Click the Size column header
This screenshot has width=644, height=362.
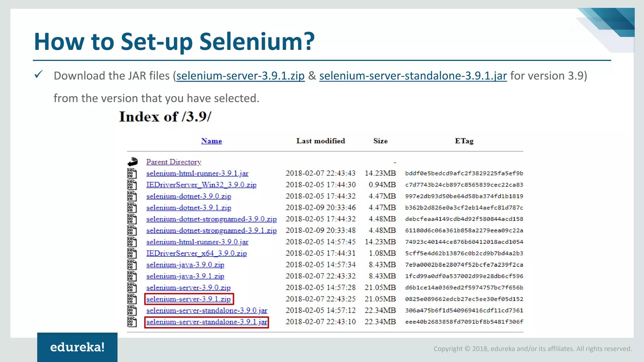[380, 141]
